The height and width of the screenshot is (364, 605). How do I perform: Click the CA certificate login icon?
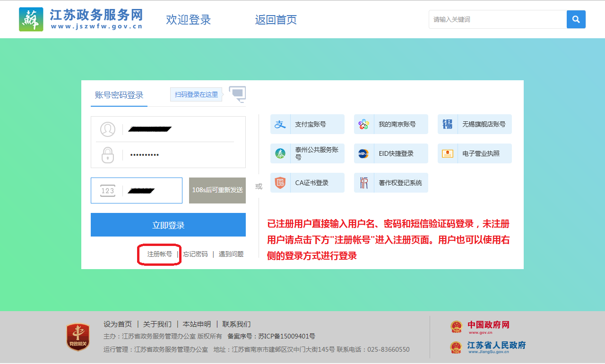[x=281, y=183]
